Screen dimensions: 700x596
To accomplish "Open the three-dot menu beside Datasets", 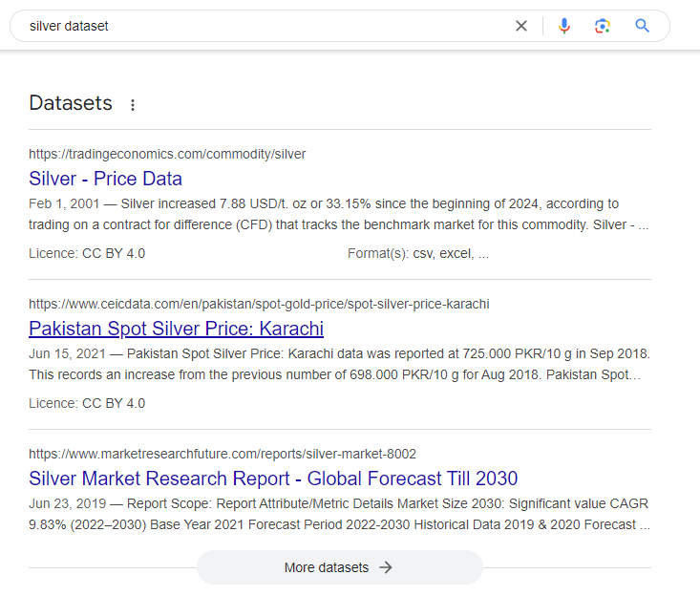I will (133, 105).
